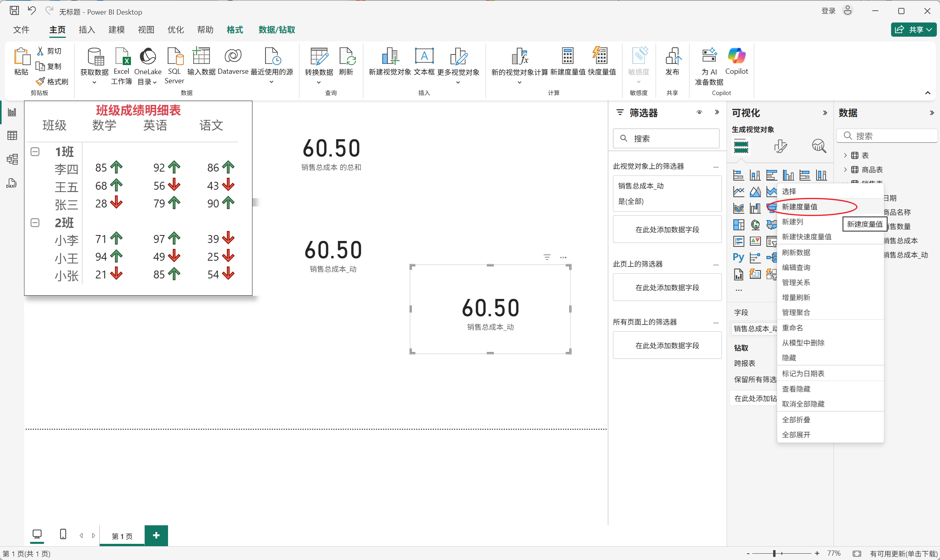Click the Excel workbook data source icon
Screen dimensions: 940x560
tap(121, 57)
